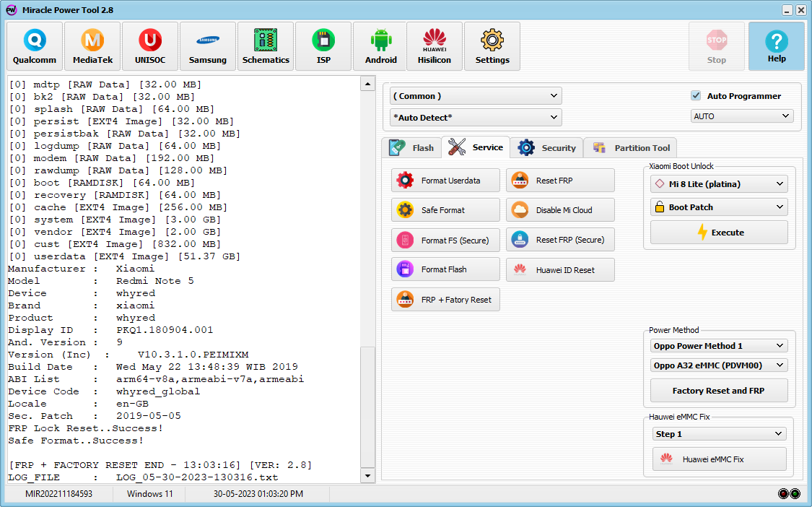
Task: Expand the *Auto Detect* dropdown
Action: tap(476, 118)
